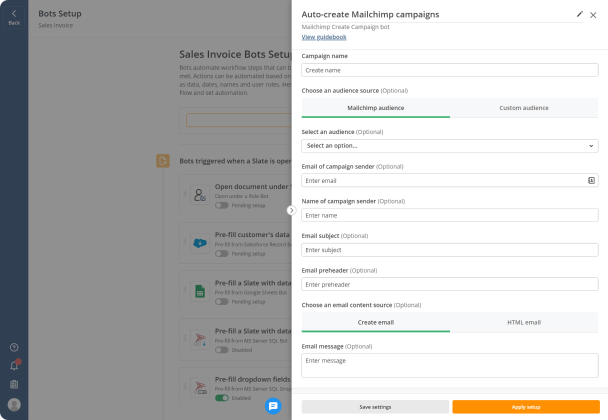The width and height of the screenshot is (608, 420).
Task: Click the orange Slate trigger icon
Action: (163, 161)
